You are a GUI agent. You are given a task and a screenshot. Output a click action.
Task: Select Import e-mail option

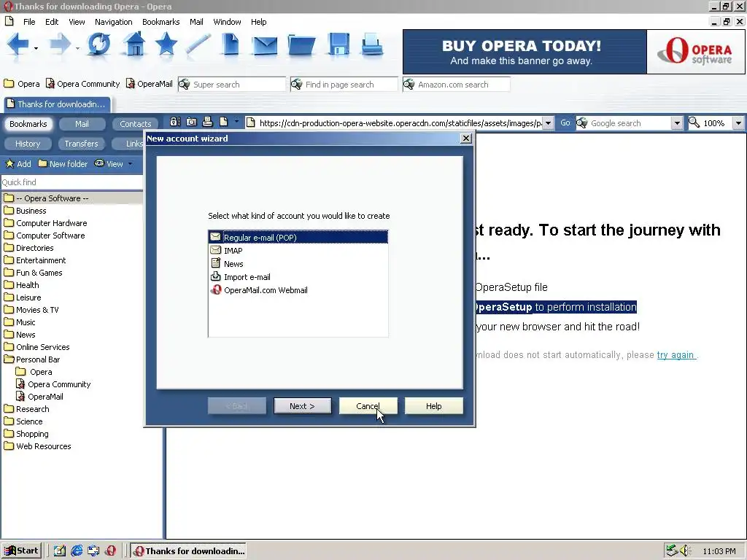[298, 277]
